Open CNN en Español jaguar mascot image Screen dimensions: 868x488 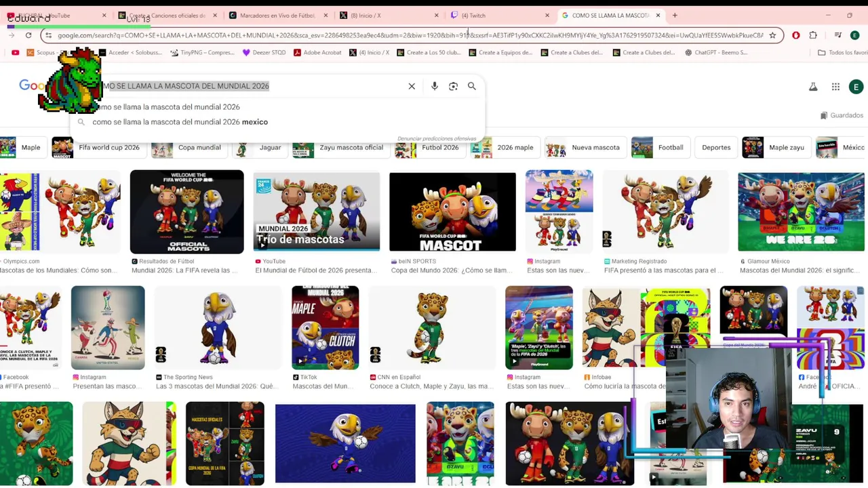coord(432,328)
